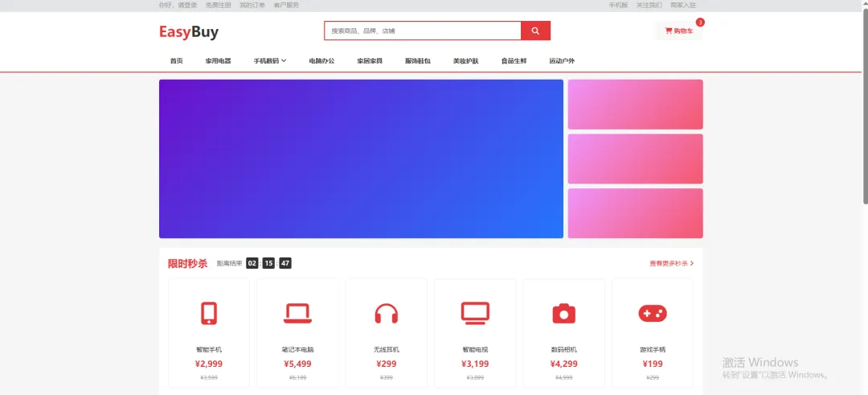
Task: Expand the 手机数码 dropdown chevron
Action: click(x=284, y=61)
